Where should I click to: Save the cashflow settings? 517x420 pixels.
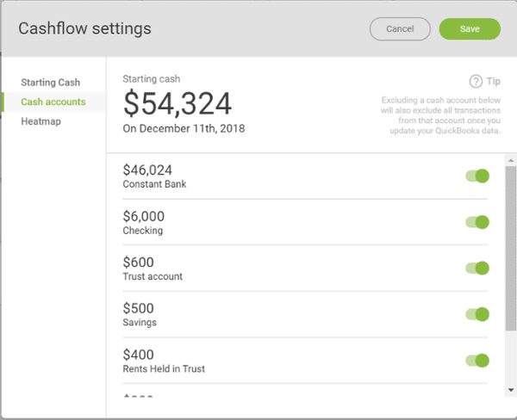pos(470,29)
